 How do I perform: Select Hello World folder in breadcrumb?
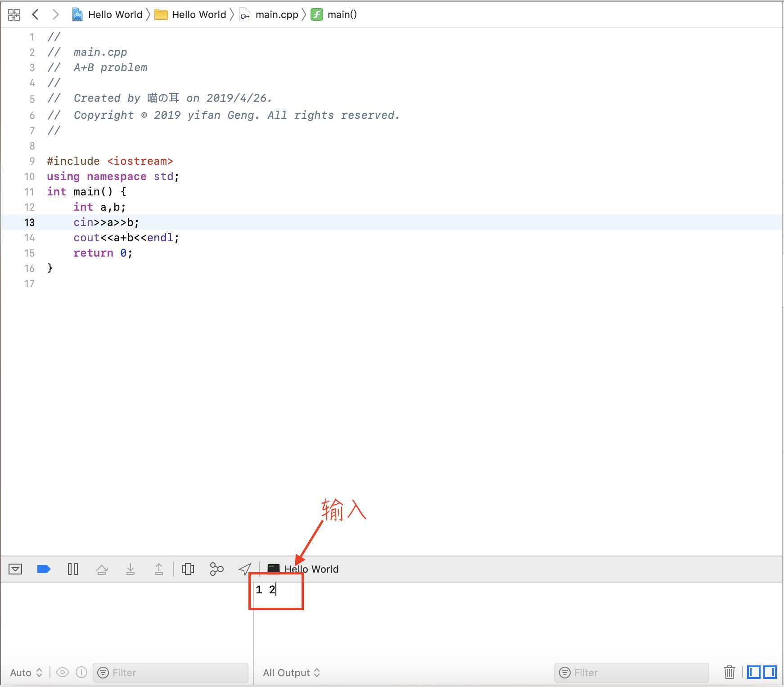click(x=190, y=14)
